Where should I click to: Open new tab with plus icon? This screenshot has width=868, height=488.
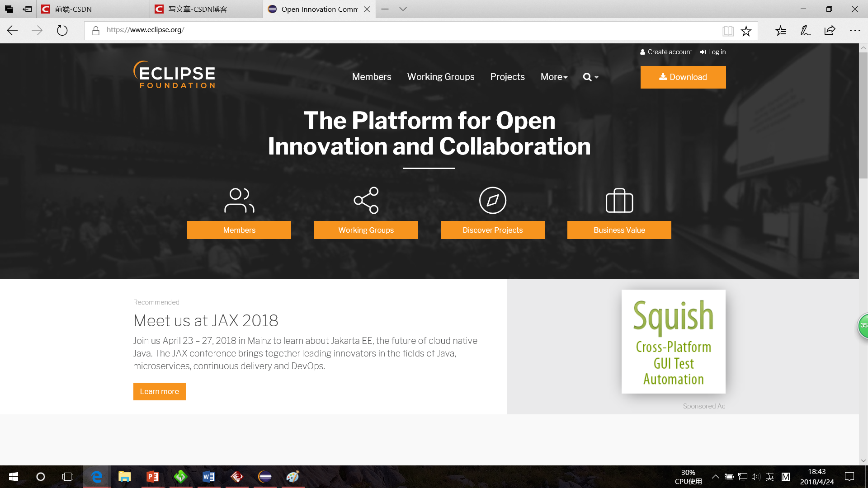point(385,9)
